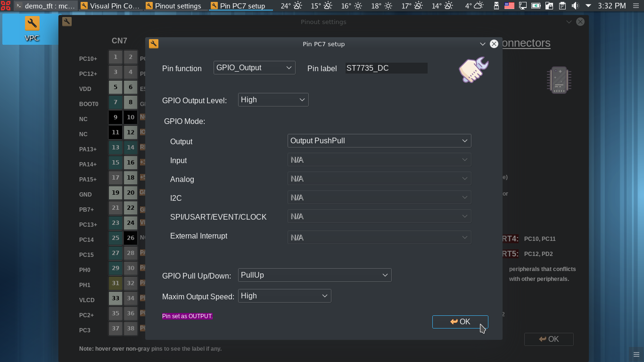Confirm the pin setup with OK
Screen dimensions: 644x362
point(460,321)
